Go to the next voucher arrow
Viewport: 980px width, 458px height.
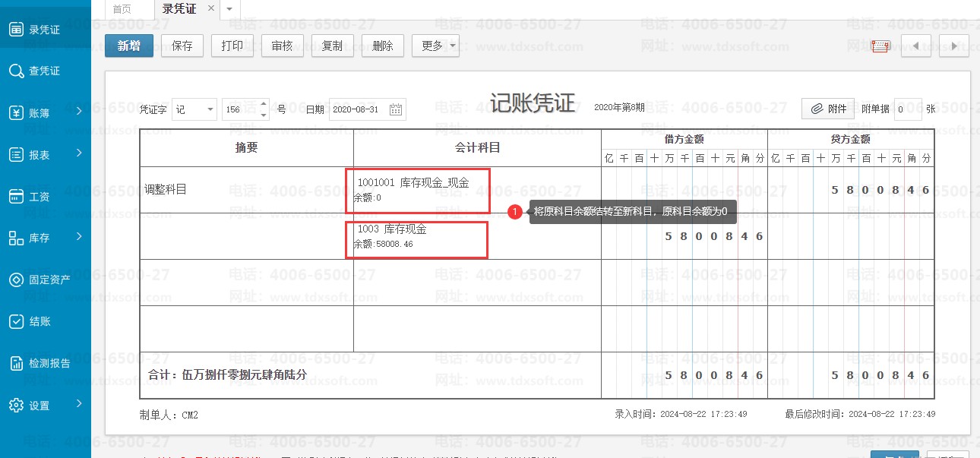pos(954,46)
